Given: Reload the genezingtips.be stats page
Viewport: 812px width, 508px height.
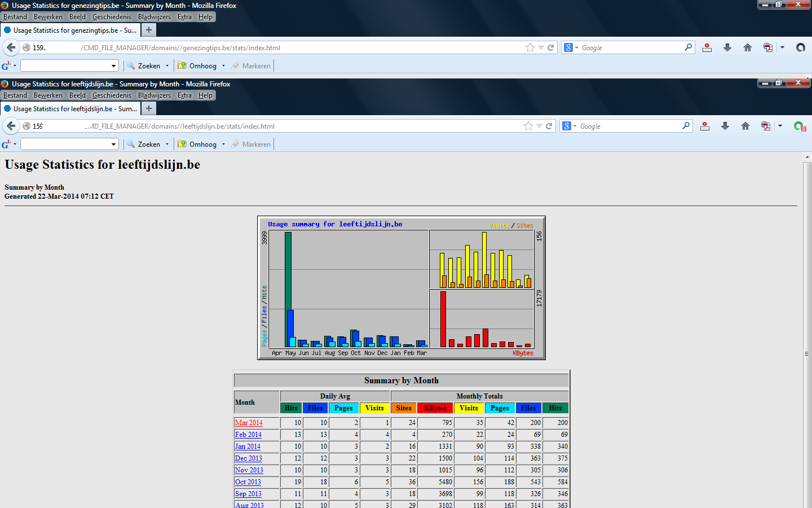Looking at the screenshot, I should tap(551, 47).
